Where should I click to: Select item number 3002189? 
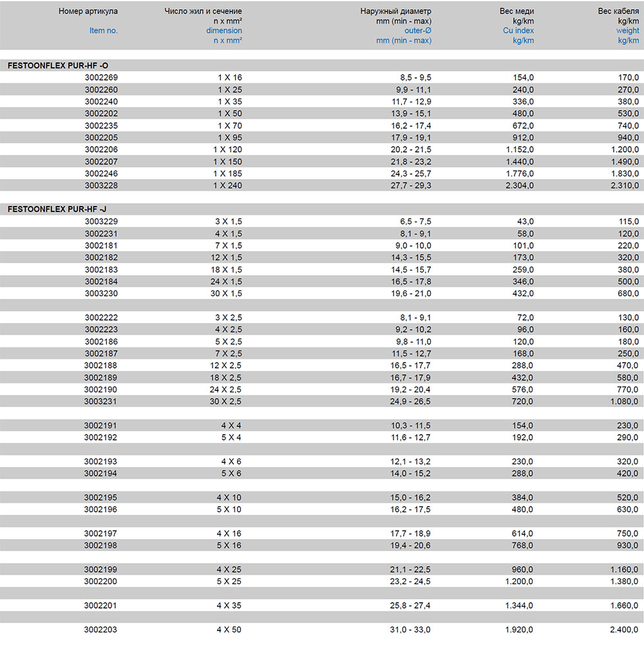click(x=100, y=377)
